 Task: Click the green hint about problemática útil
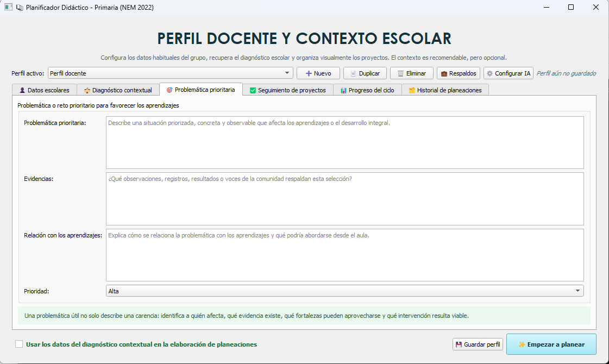(304, 316)
